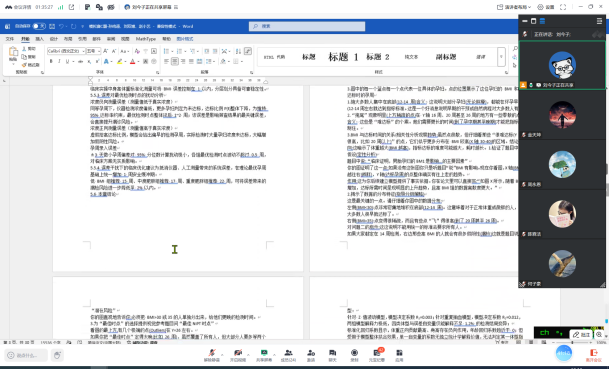Screen dimensions: 609x369
Task: Apply yellow text highlight color
Action: 120,61
